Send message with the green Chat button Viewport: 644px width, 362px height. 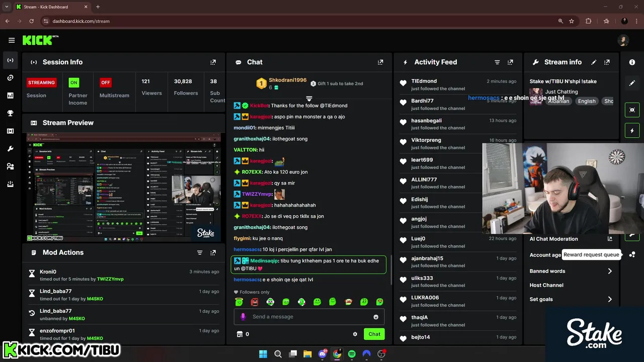374,334
